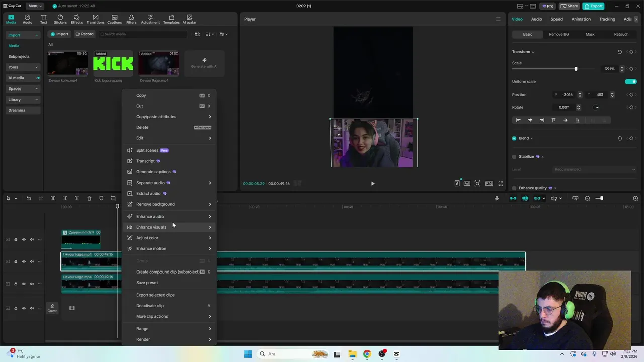Check the Enhance quality checkbox
This screenshot has height=362, width=644.
click(514, 188)
